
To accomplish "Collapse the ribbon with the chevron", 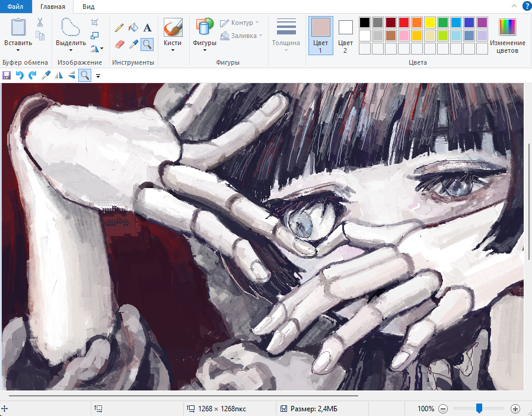I will 514,6.
